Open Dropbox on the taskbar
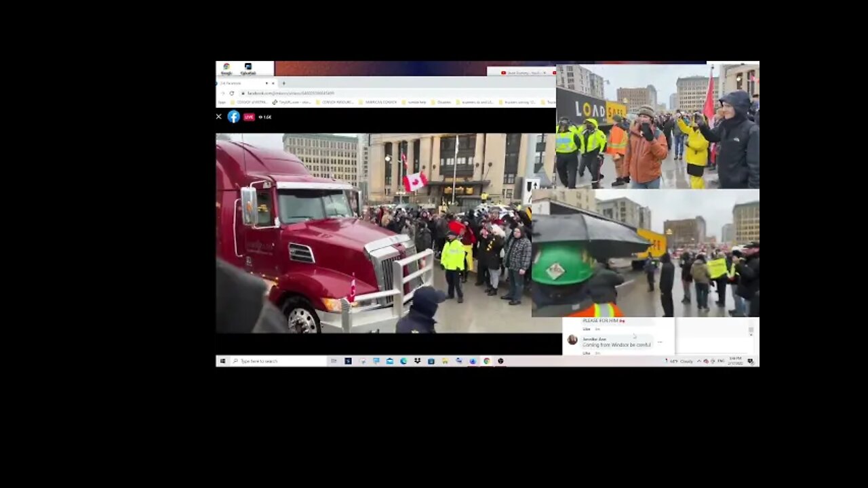Screen dimensions: 868x488 coord(417,361)
